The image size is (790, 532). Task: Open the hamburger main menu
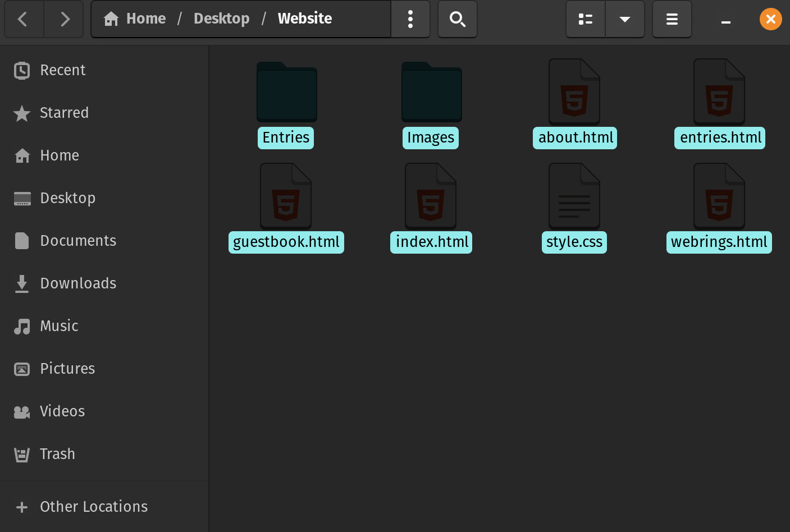[x=672, y=20]
